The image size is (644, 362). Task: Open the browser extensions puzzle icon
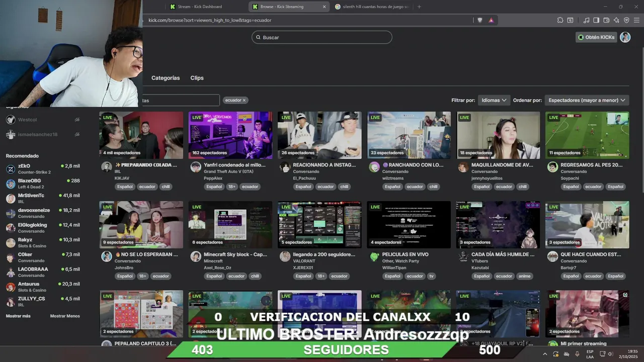(560, 20)
